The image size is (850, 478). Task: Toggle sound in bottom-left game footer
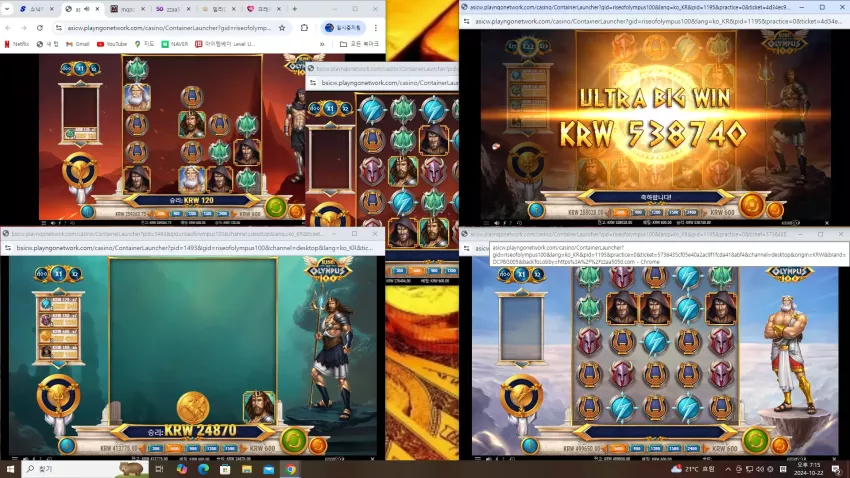(x=25, y=458)
